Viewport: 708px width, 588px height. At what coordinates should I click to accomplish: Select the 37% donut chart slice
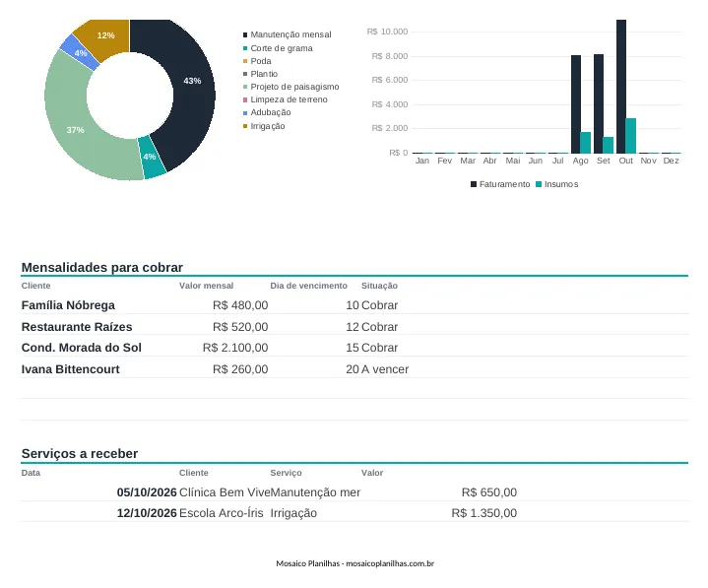(75, 130)
